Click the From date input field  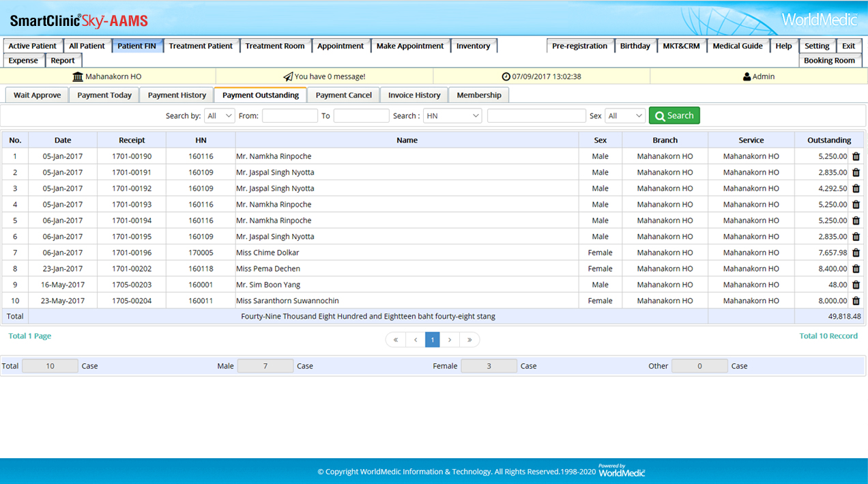point(290,116)
